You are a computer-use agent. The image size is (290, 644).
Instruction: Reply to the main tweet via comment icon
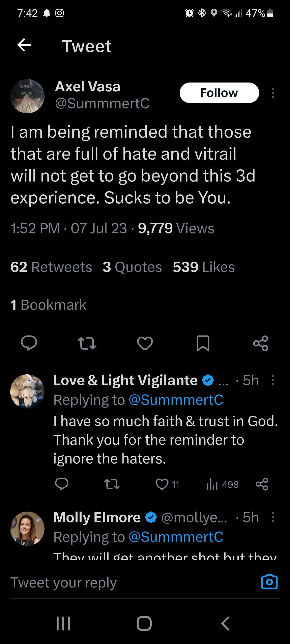(x=29, y=343)
